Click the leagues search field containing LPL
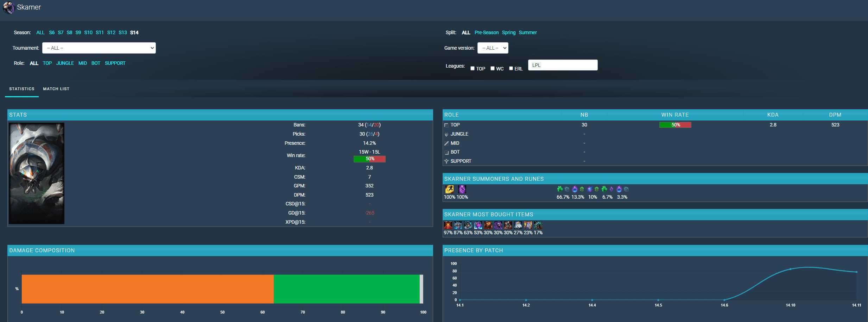Viewport: 868px width, 322px height. pos(563,65)
